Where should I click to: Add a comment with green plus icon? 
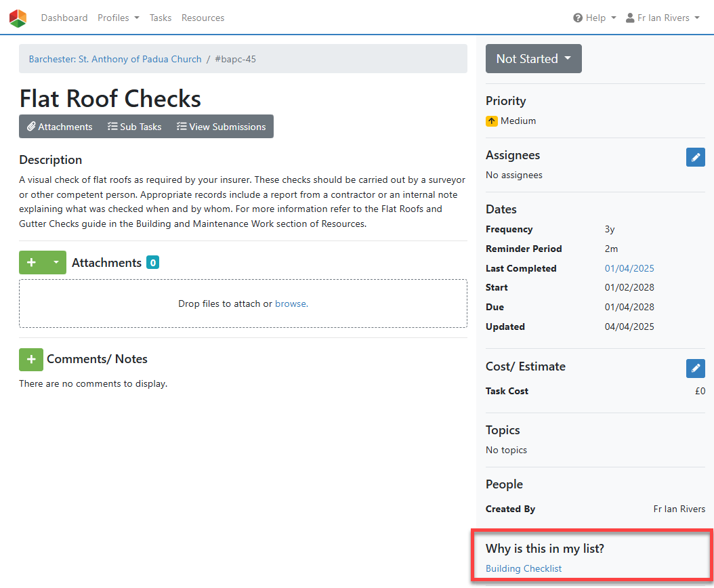(x=31, y=359)
